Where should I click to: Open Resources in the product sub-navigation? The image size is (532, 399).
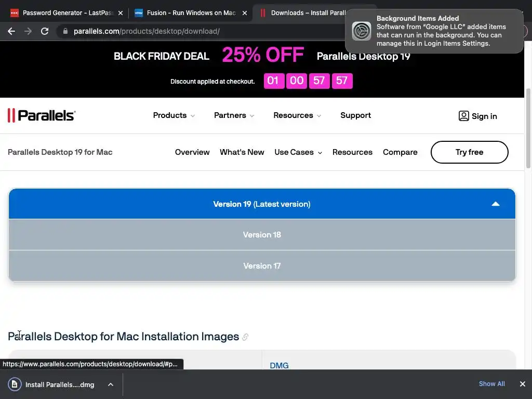coord(352,152)
